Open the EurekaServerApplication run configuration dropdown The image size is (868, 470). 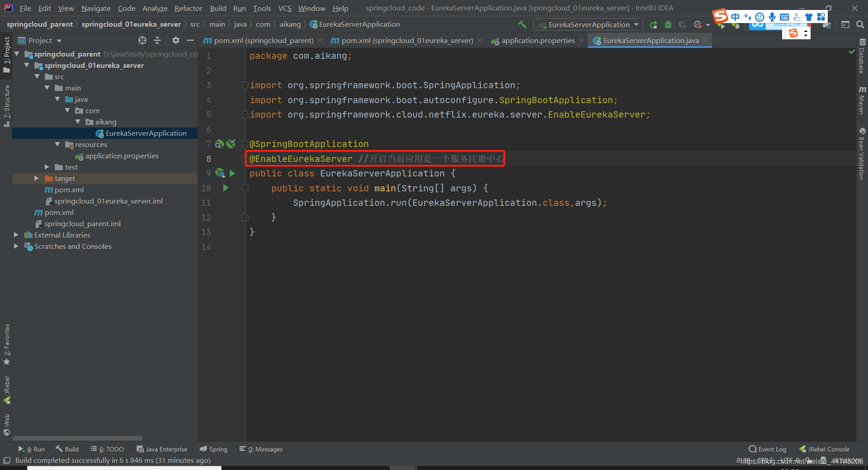[588, 24]
